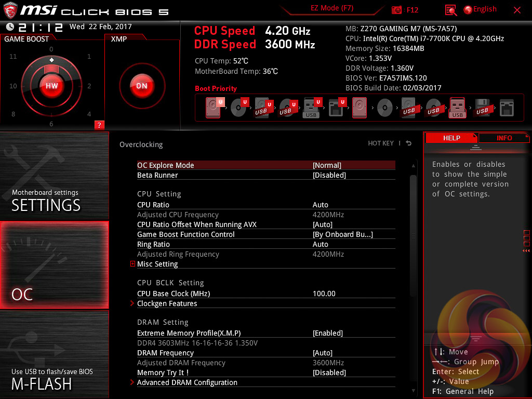Image resolution: width=532 pixels, height=399 pixels.
Task: Click the Boot Priority label
Action: 216,88
